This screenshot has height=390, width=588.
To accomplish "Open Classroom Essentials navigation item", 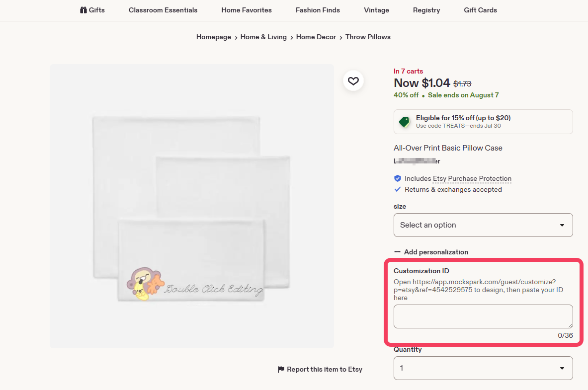I will (x=163, y=10).
